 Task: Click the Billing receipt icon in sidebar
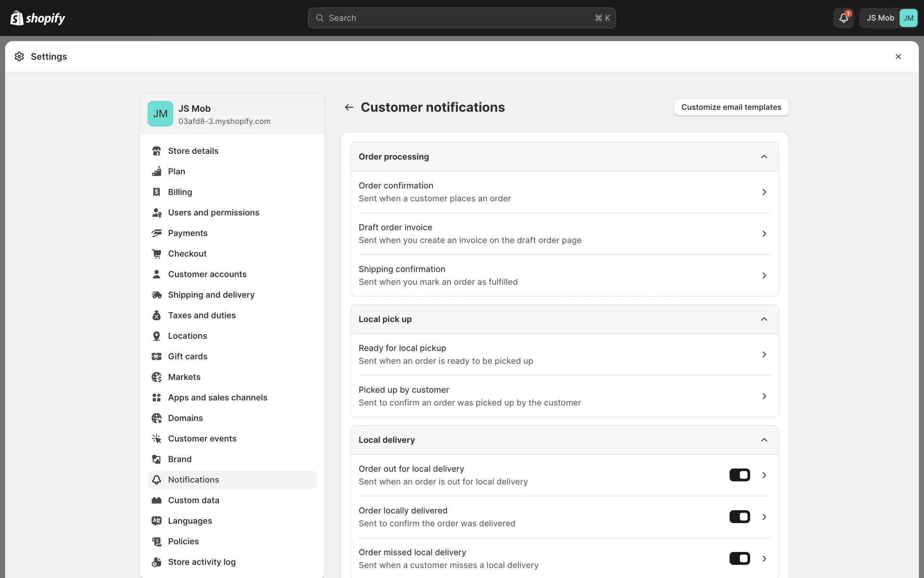pyautogui.click(x=156, y=192)
